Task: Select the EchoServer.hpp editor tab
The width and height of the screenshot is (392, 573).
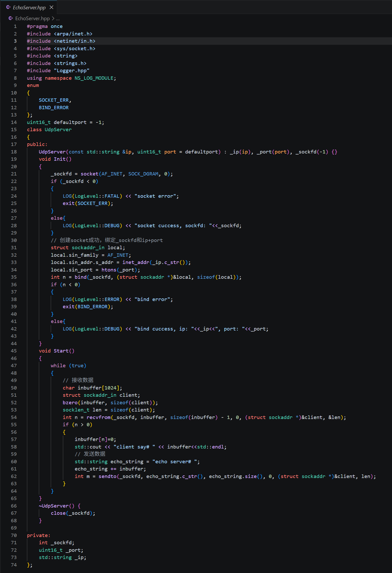Action: (28, 7)
